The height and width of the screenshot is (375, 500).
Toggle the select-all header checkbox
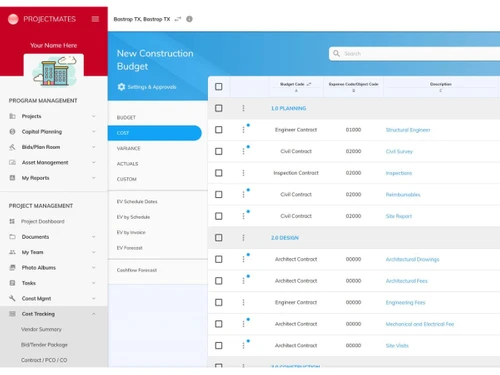(219, 87)
